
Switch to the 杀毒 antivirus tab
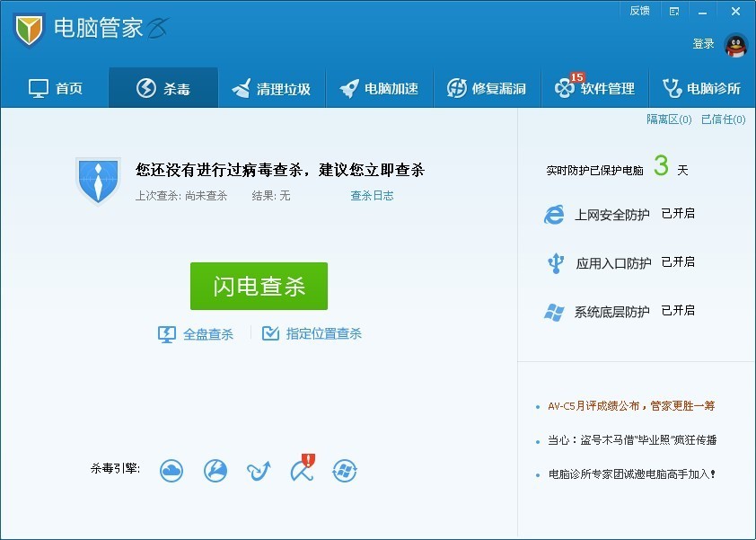(163, 88)
